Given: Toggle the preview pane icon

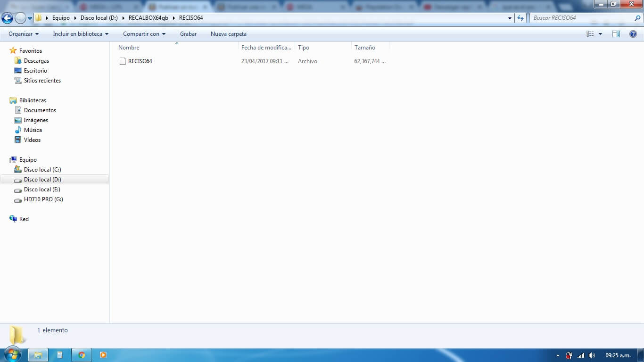Looking at the screenshot, I should click(x=616, y=34).
